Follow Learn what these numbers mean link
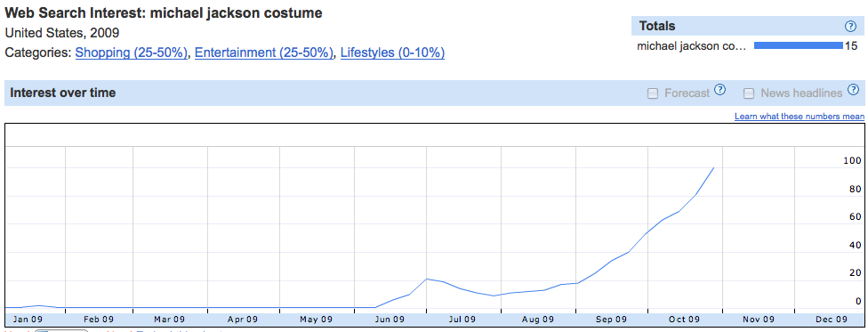The height and width of the screenshot is (332, 868). click(800, 117)
